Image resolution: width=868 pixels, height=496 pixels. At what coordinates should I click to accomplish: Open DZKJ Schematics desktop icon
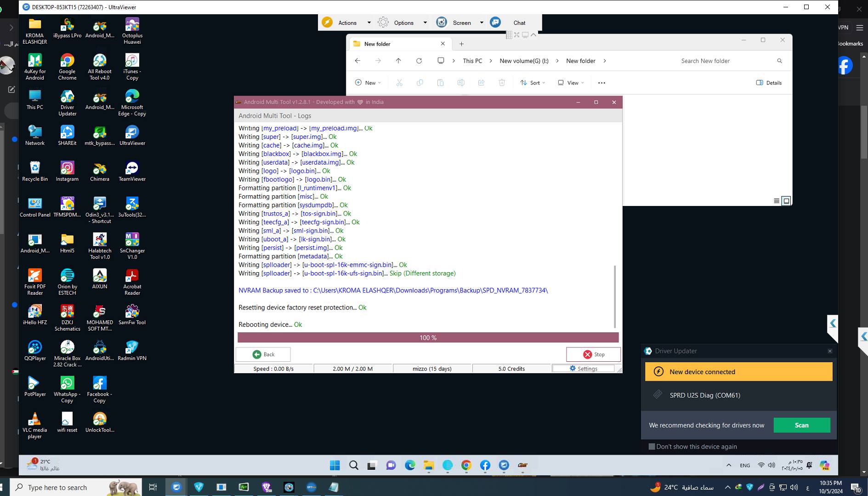67,318
